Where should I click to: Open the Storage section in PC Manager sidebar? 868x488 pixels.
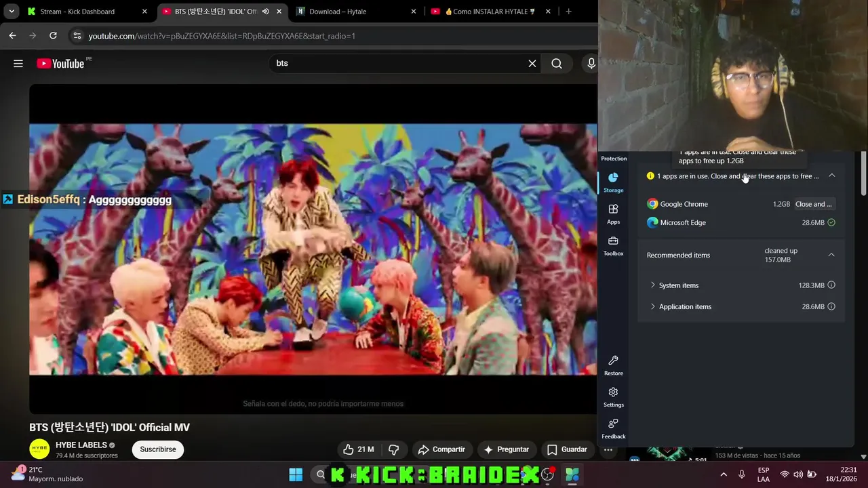point(613,182)
